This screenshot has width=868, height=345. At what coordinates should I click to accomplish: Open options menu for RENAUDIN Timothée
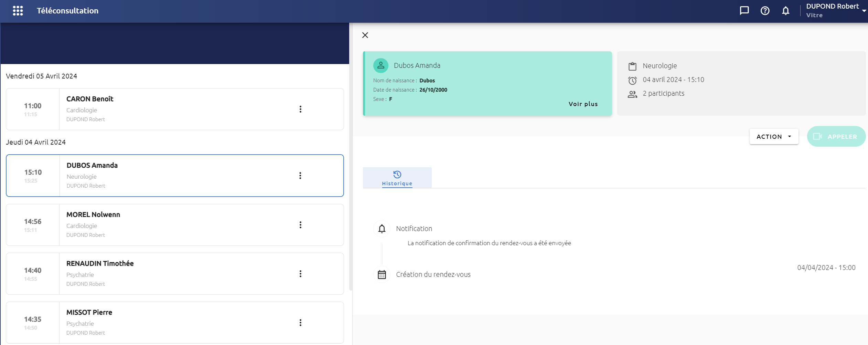pos(300,274)
